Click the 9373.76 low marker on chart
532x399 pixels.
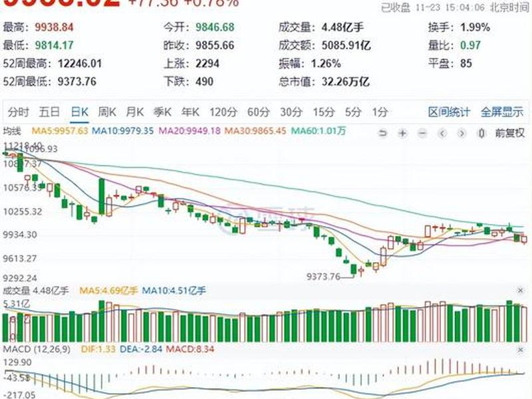click(x=323, y=277)
